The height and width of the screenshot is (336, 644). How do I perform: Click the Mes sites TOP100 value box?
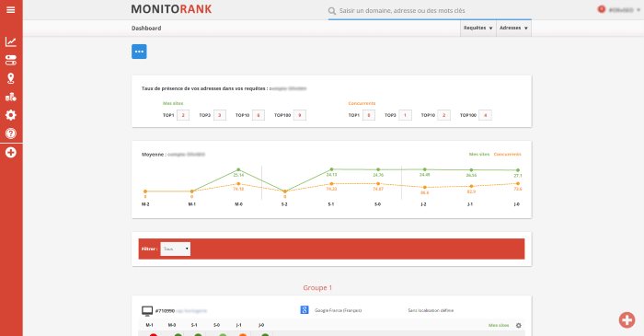(299, 115)
